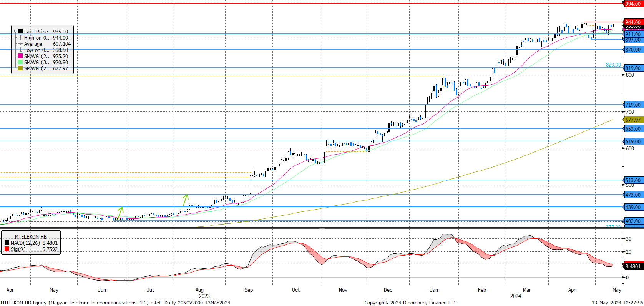Image resolution: width=644 pixels, height=306 pixels.
Task: Click the blue 439.00 price level tag
Action: point(633,207)
